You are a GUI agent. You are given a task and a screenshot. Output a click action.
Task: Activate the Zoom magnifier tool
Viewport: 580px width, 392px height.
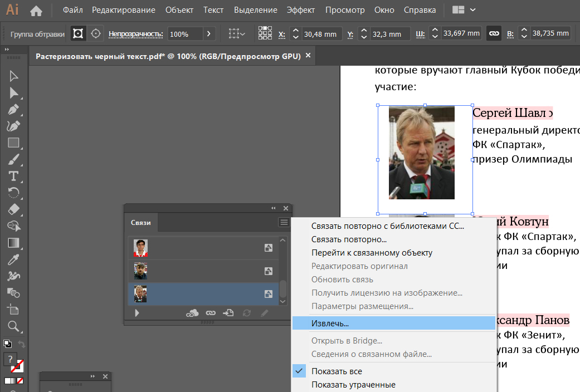click(14, 326)
